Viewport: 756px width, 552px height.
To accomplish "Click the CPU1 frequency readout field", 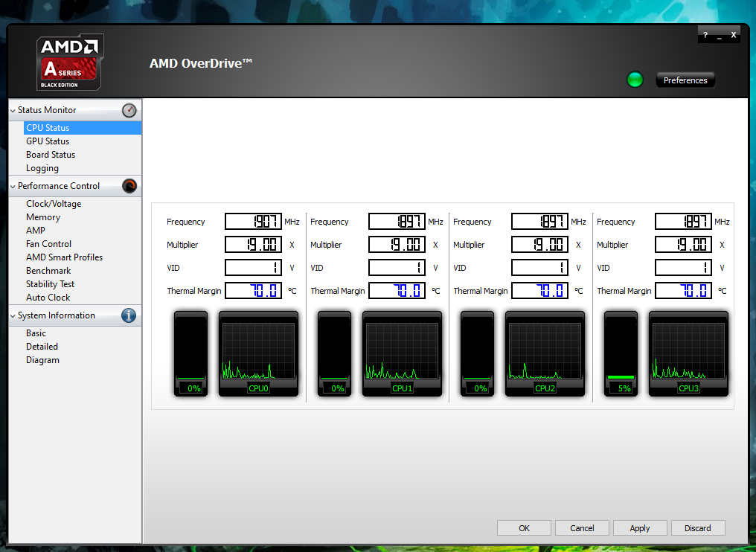I will pyautogui.click(x=397, y=221).
